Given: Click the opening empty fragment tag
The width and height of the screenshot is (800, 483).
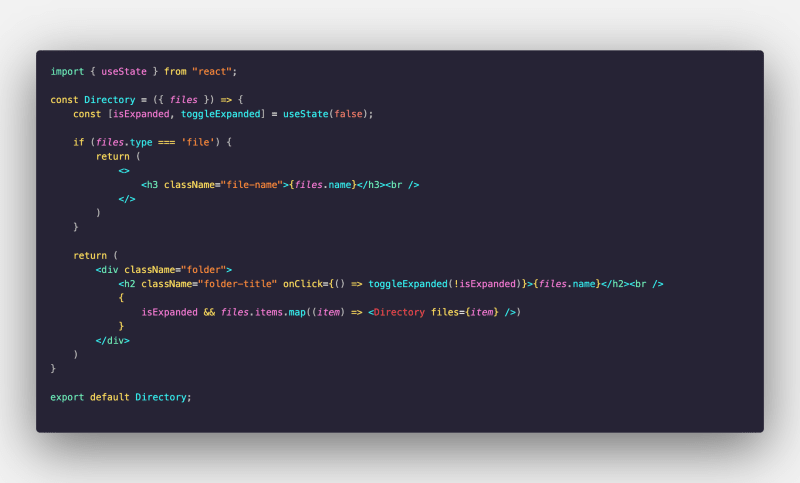Looking at the screenshot, I should coord(124,171).
